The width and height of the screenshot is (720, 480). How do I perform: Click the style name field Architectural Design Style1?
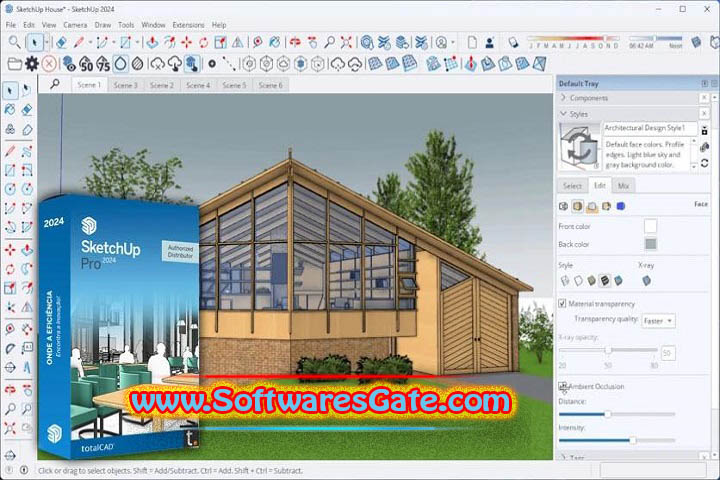pos(649,128)
